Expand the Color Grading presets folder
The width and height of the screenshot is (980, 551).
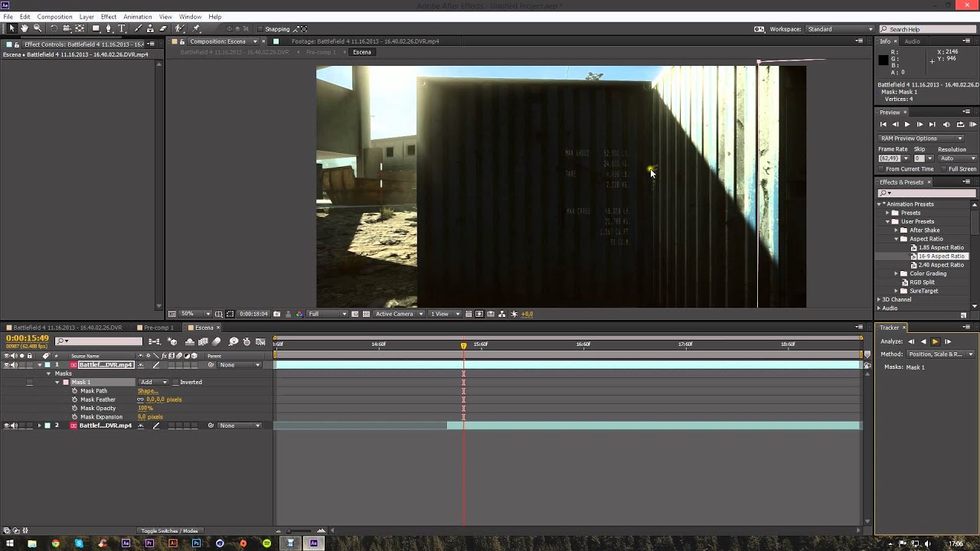point(896,274)
